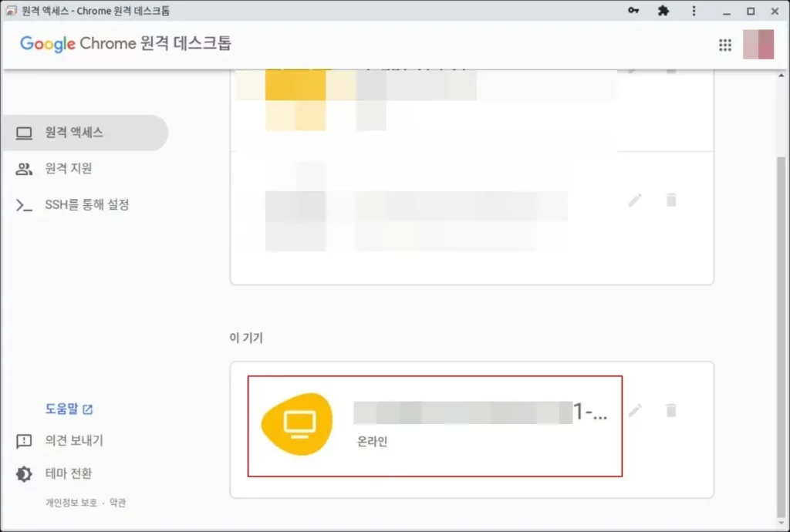Viewport: 790px width, 532px height.
Task: Click the vertical page scrollbar thumb
Action: (x=781, y=338)
